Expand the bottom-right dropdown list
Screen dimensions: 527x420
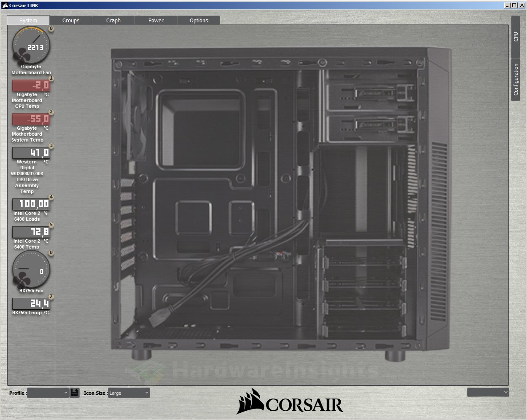(x=488, y=392)
